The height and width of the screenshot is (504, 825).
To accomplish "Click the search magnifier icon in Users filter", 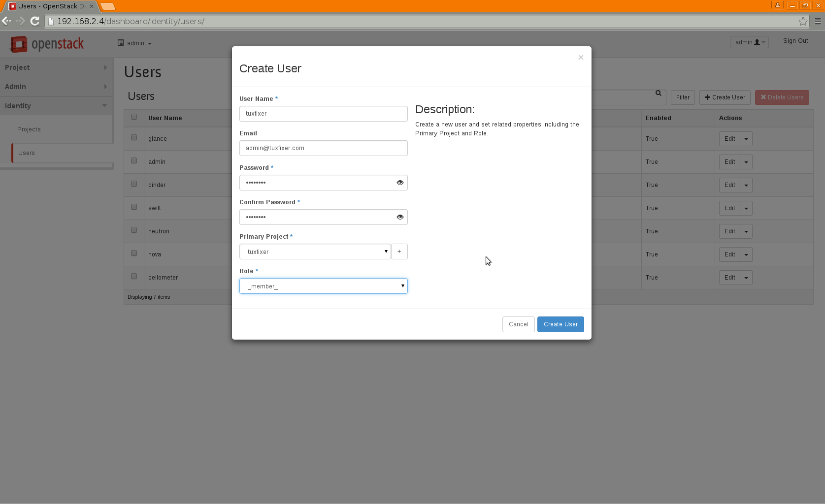I will [x=659, y=93].
